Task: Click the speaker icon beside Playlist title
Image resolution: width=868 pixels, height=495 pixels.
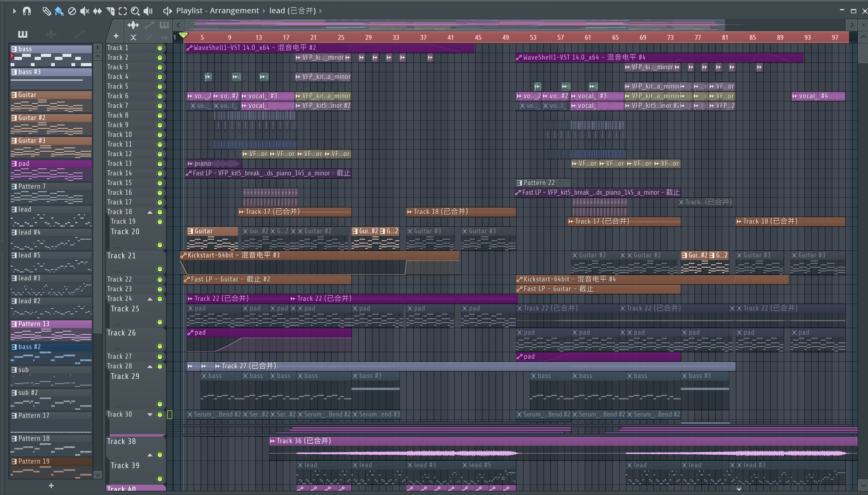Action: click(167, 11)
